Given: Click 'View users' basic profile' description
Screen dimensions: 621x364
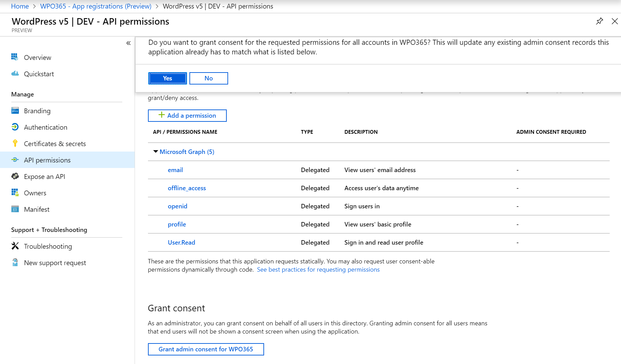Looking at the screenshot, I should [x=378, y=224].
